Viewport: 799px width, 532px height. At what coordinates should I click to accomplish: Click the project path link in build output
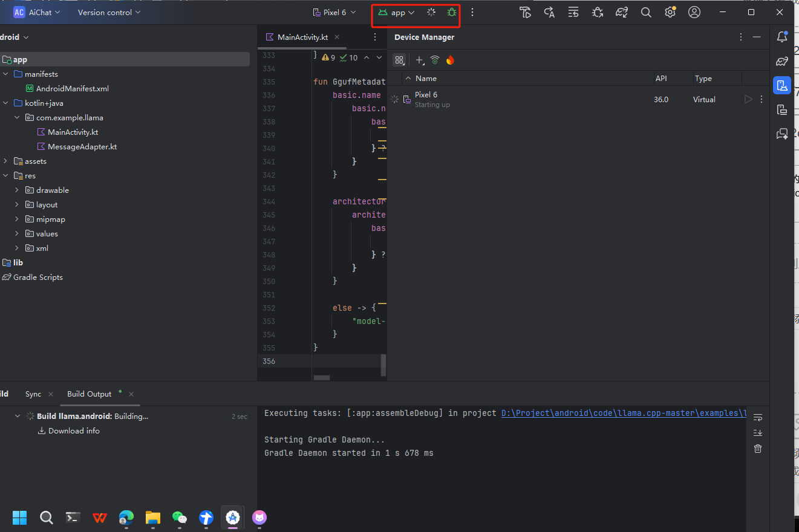[623, 413]
